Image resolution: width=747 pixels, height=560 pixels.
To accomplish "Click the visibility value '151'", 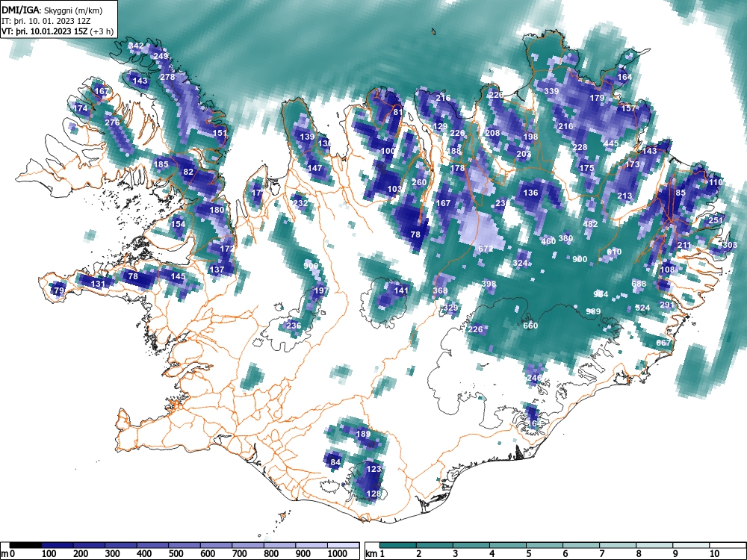I will [220, 133].
